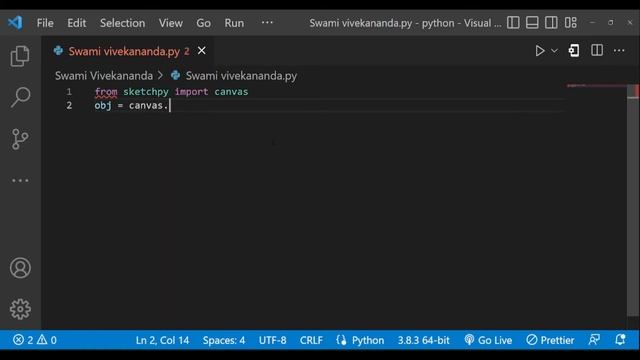The height and width of the screenshot is (360, 640).
Task: Open the File menu
Action: pyautogui.click(x=45, y=23)
